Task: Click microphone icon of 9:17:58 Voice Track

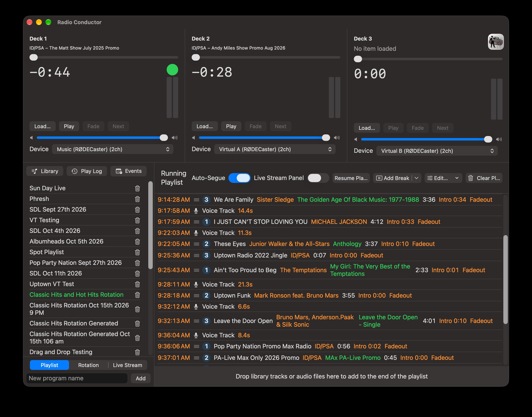Action: click(x=196, y=211)
